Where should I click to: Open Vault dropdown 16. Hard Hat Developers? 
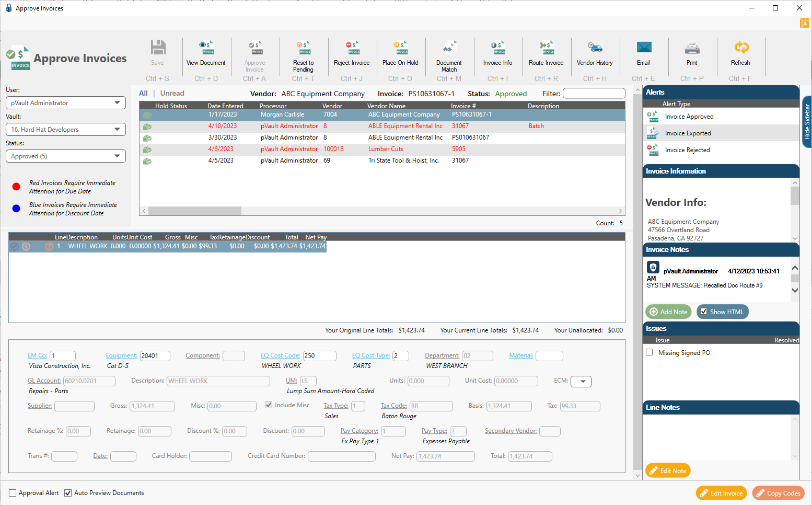pos(66,130)
